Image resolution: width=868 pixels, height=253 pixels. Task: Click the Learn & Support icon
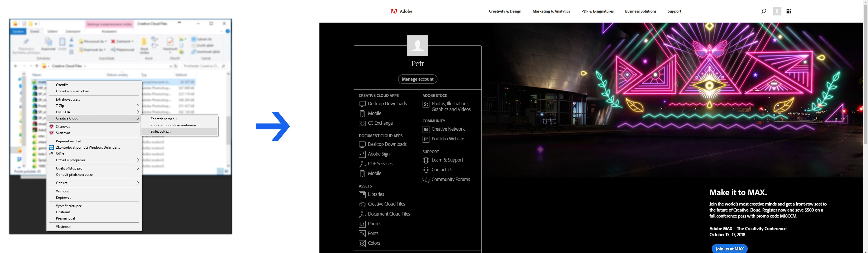point(426,160)
